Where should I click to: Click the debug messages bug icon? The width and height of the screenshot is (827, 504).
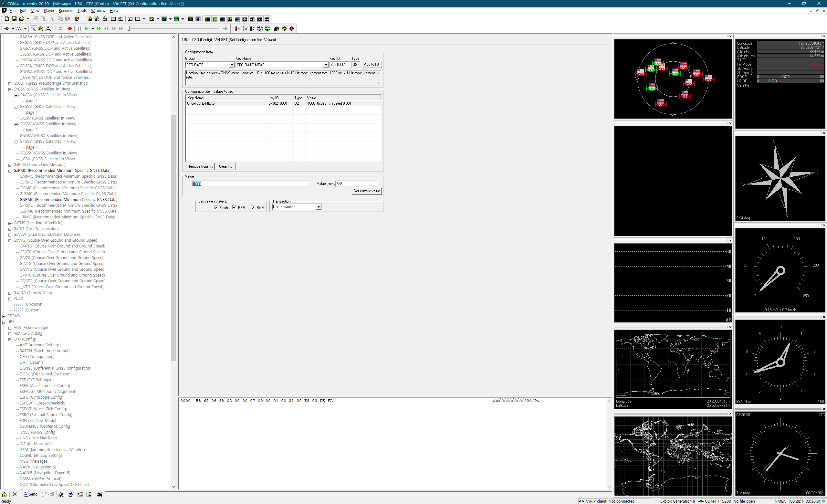41,29
